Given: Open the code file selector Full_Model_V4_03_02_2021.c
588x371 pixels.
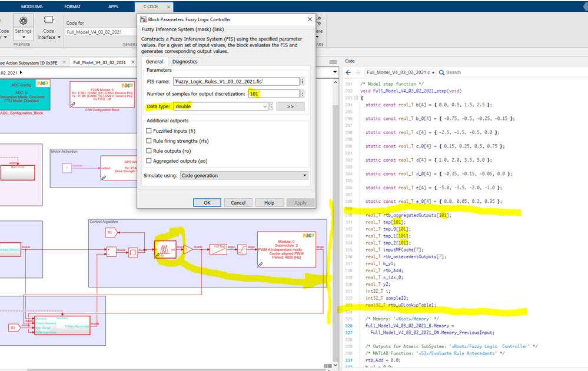Looking at the screenshot, I should pos(400,72).
